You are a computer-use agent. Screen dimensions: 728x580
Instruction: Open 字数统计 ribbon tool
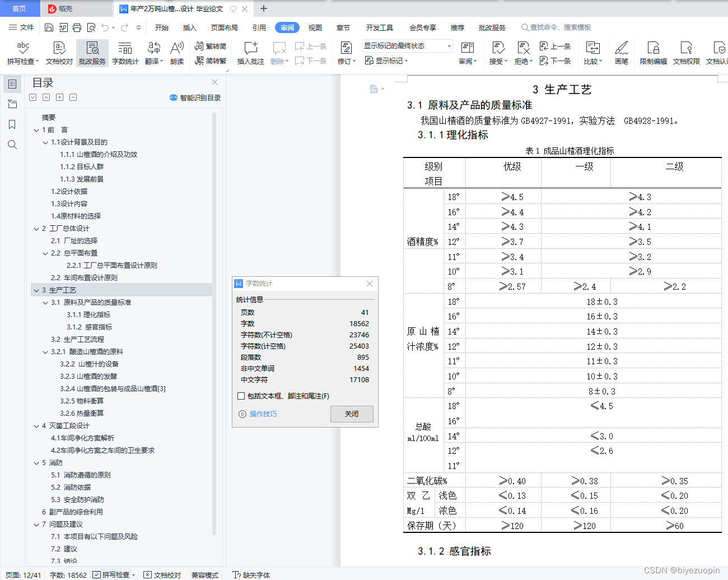click(x=125, y=53)
